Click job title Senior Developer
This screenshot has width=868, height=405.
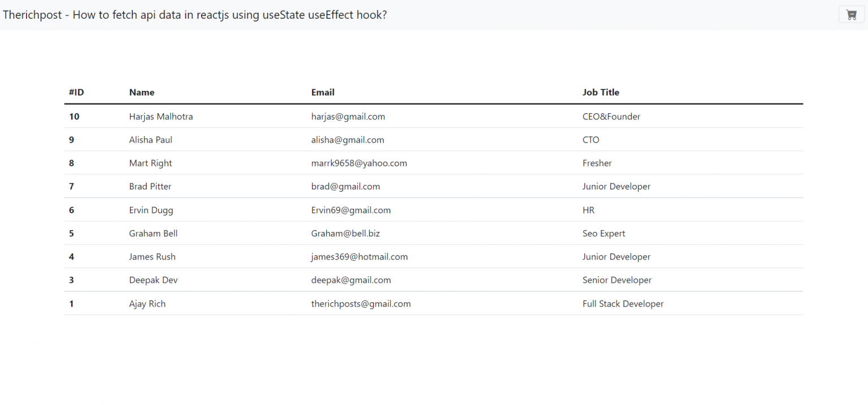617,279
